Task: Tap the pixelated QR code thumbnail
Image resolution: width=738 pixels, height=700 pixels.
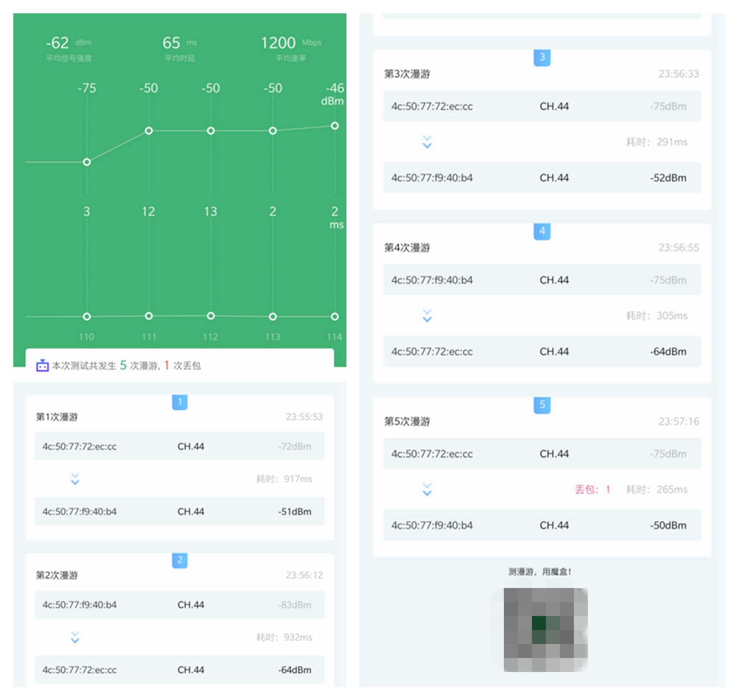Action: pyautogui.click(x=545, y=630)
